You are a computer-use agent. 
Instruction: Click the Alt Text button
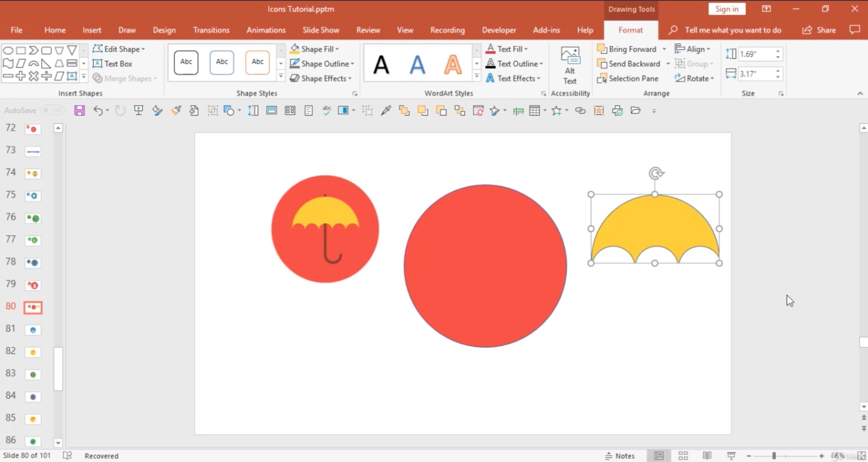click(570, 64)
